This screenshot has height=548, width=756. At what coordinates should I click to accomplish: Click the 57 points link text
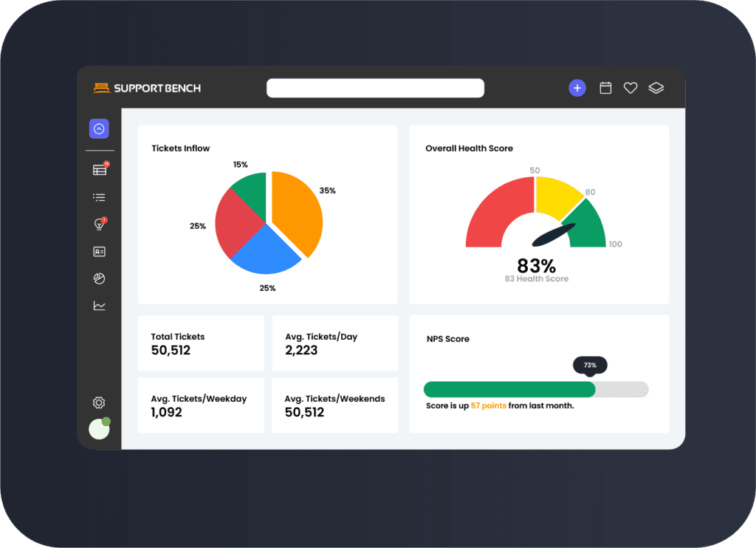coord(488,405)
